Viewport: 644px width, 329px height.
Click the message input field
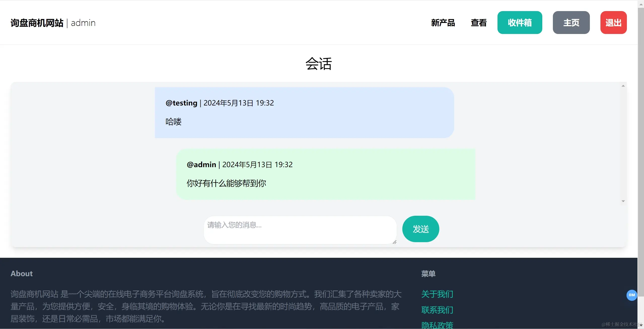pos(300,230)
